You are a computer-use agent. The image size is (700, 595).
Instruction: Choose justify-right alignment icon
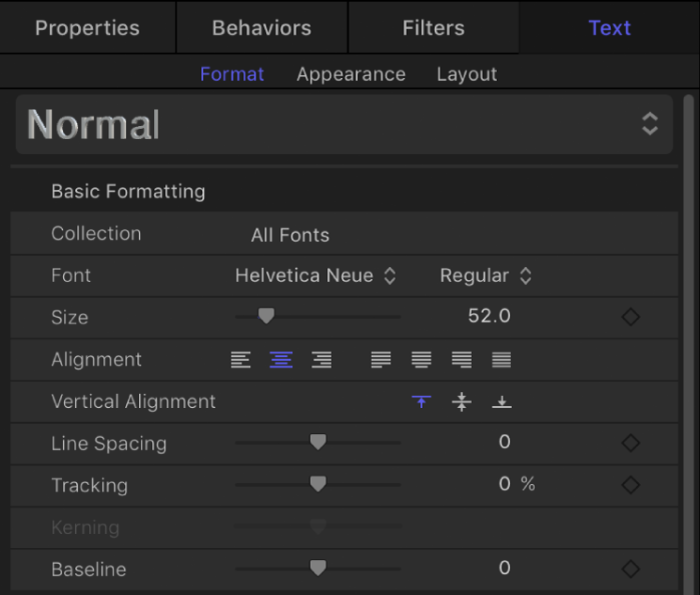[x=461, y=359]
